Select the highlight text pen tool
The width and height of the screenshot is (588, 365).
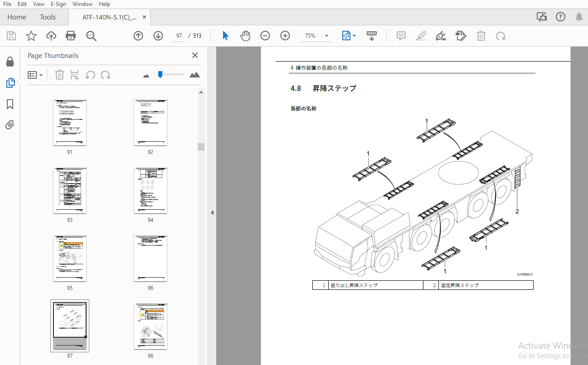point(421,36)
